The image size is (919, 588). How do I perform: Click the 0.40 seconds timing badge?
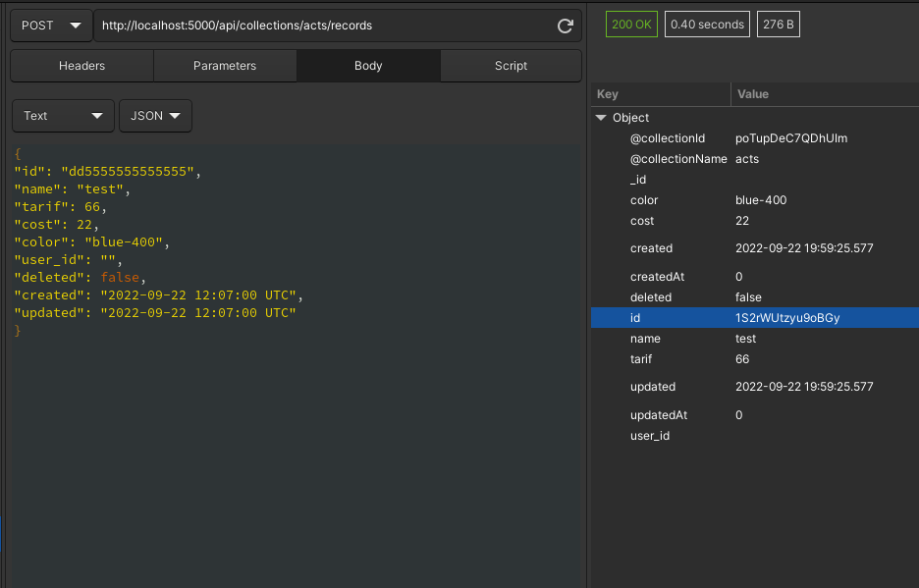[x=706, y=24]
